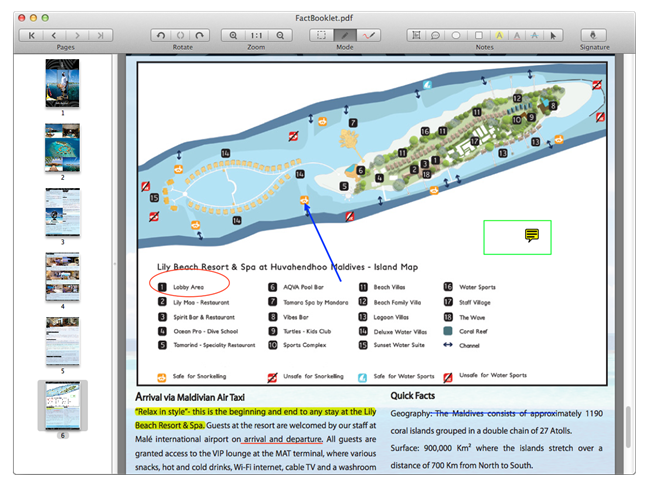Click the 'Beach Villas' legend text
The image size is (650, 488).
coord(389,287)
